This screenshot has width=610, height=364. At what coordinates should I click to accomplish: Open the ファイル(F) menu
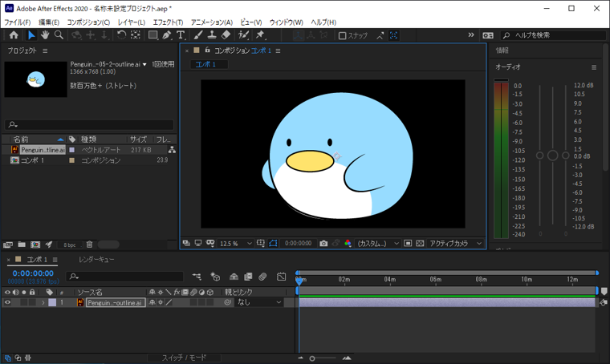point(18,22)
